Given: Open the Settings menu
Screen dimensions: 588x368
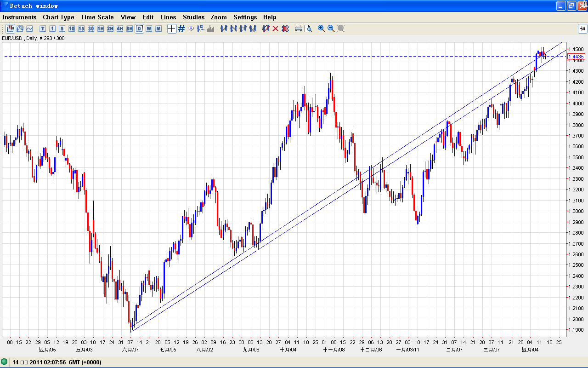Looking at the screenshot, I should pos(245,17).
